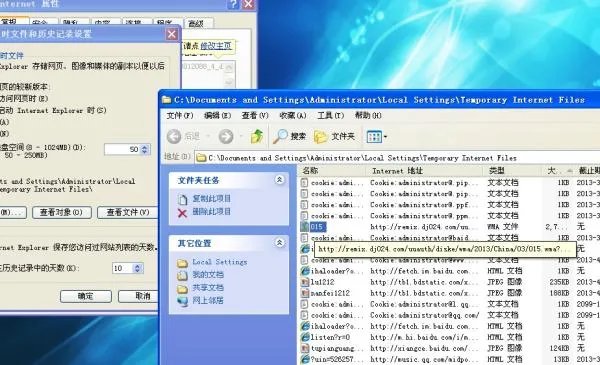The height and width of the screenshot is (365, 600).
Task: Click the 复制此项目 link
Action: point(212,199)
